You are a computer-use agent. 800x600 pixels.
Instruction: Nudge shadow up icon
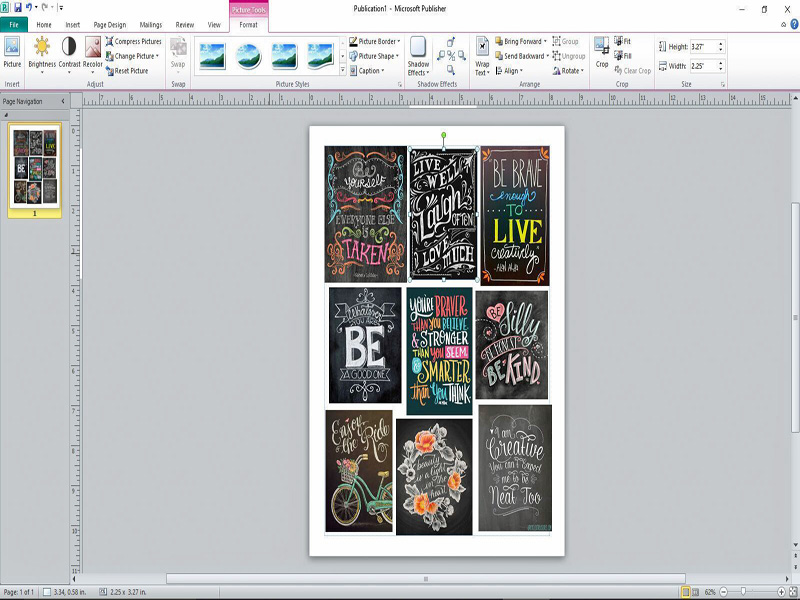point(451,42)
